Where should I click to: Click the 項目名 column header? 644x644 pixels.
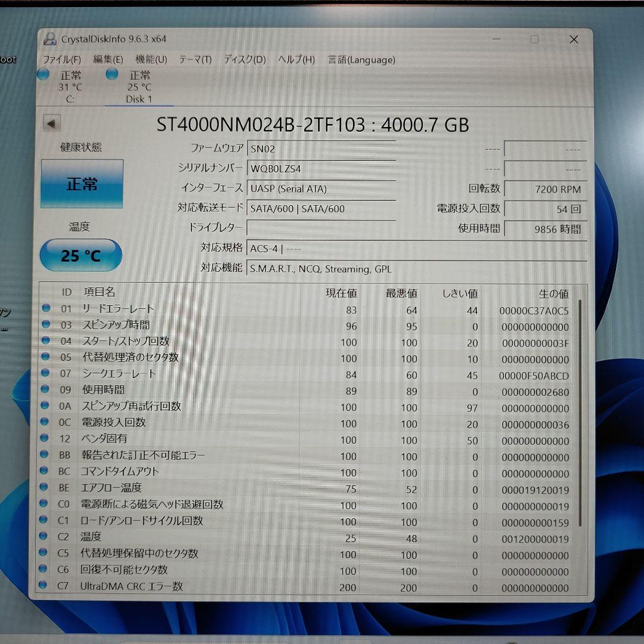pyautogui.click(x=99, y=292)
